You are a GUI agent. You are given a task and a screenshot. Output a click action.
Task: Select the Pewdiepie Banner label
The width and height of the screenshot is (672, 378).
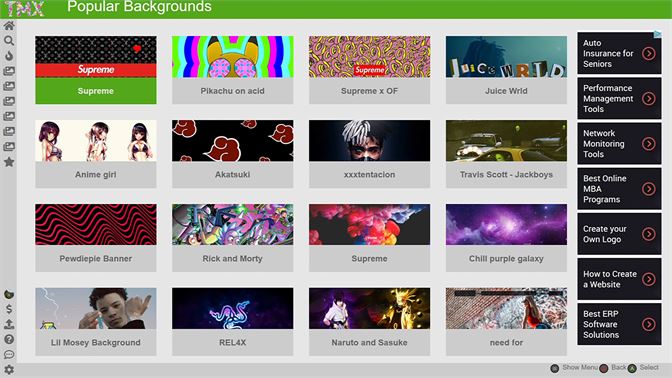tap(96, 258)
